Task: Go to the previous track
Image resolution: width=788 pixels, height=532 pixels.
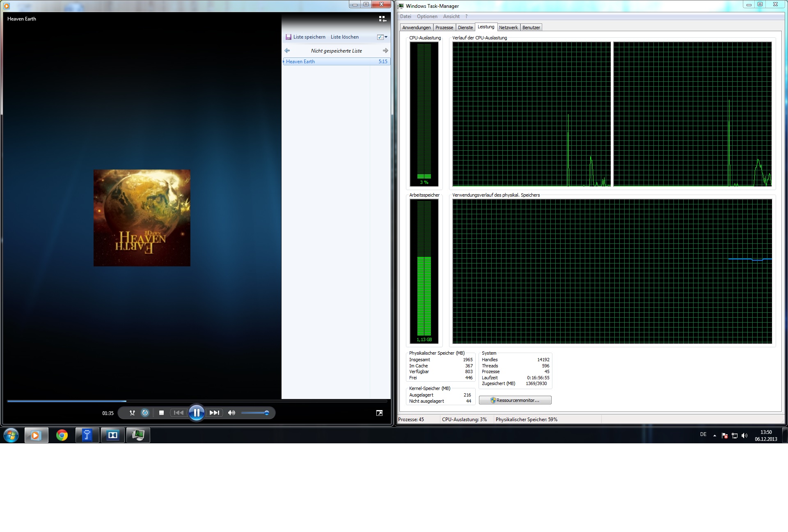Action: pyautogui.click(x=179, y=413)
